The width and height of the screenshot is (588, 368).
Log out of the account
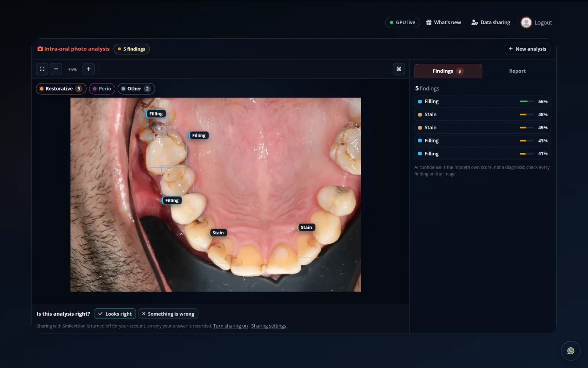[543, 22]
